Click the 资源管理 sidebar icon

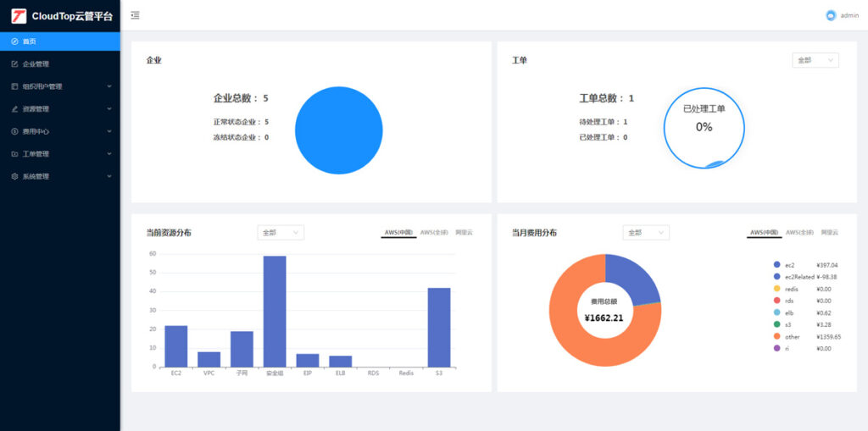click(14, 109)
